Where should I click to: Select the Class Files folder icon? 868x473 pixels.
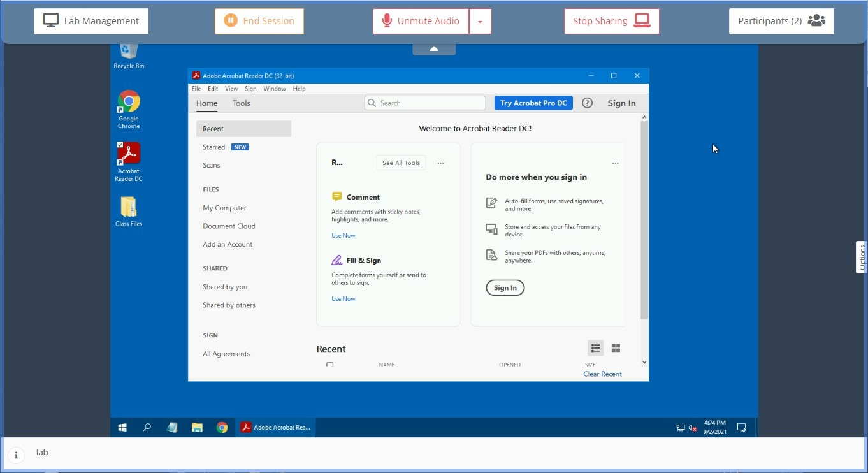click(129, 211)
